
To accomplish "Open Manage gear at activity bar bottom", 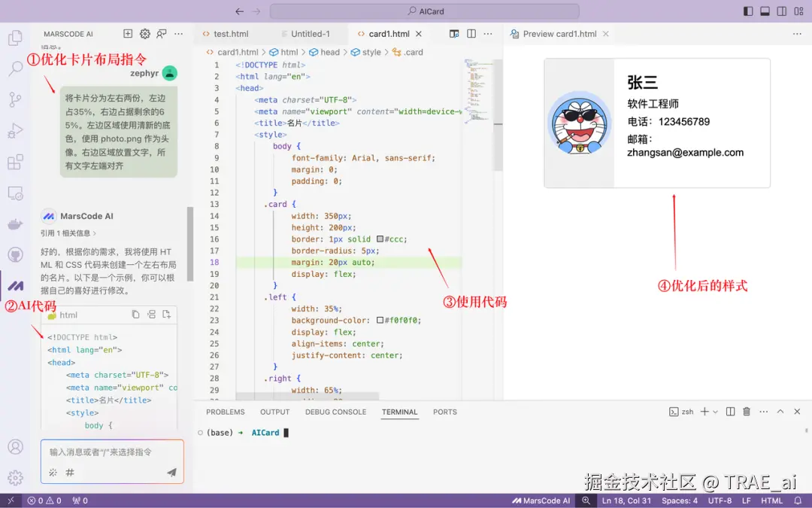I will (x=16, y=477).
